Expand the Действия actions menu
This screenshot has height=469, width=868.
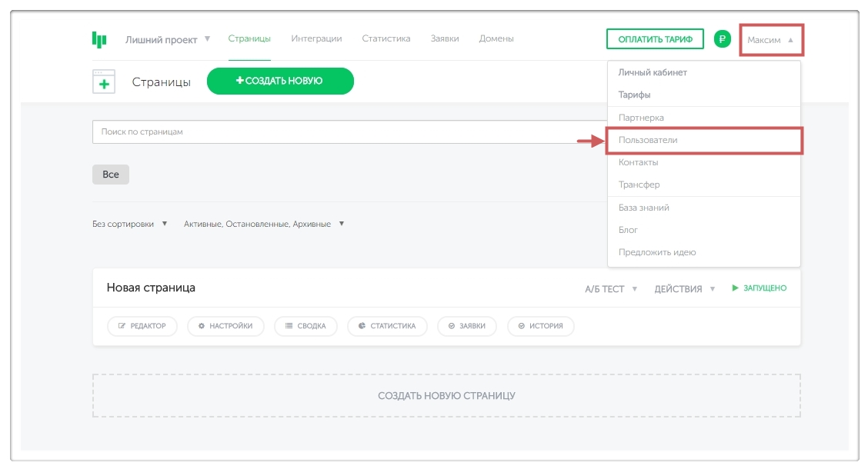coord(684,289)
